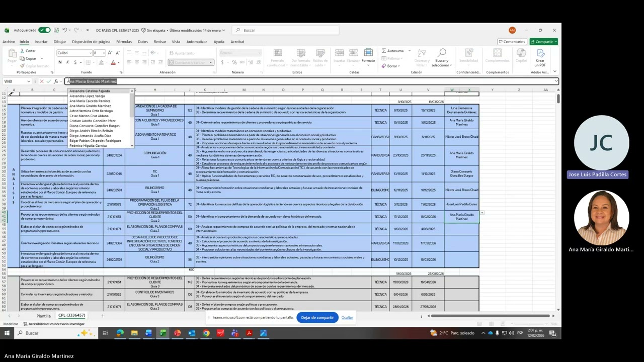Click the Ocultar link
Viewport: 644px width, 362px height.
coord(347,318)
